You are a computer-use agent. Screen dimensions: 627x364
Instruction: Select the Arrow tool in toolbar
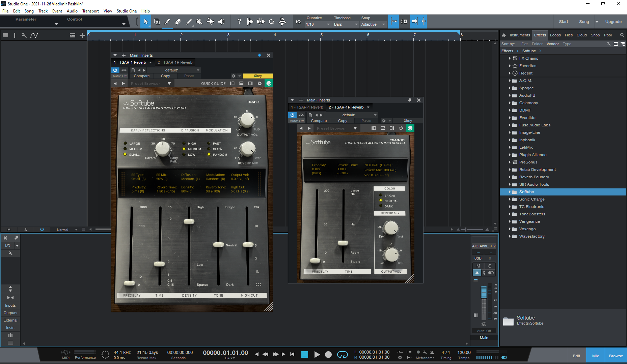pos(146,22)
